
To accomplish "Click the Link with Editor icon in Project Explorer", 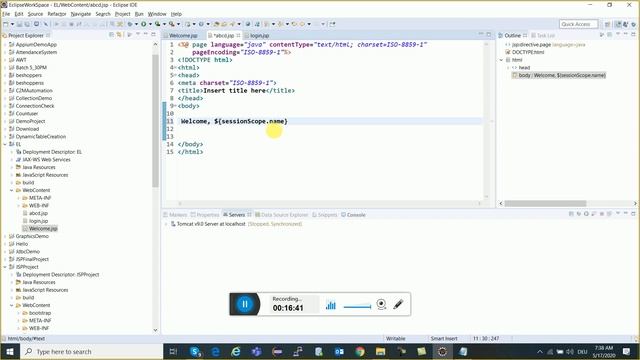I will pos(119,35).
